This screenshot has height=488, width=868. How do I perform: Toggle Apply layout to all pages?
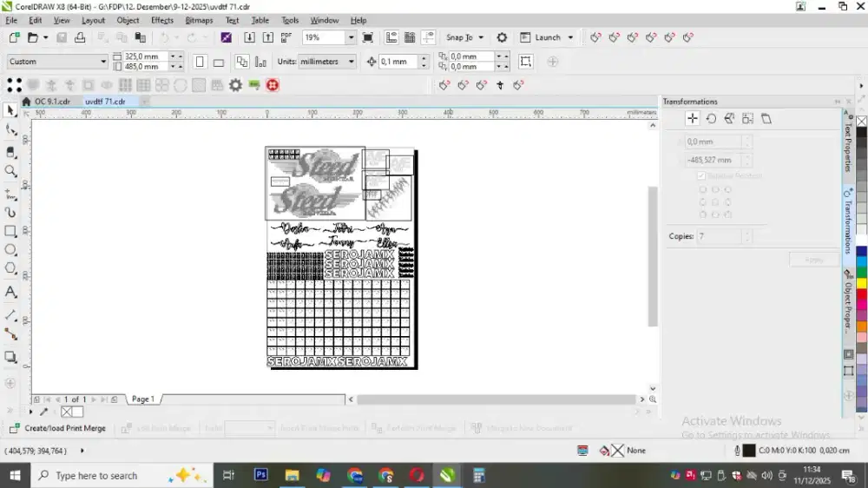coord(242,62)
